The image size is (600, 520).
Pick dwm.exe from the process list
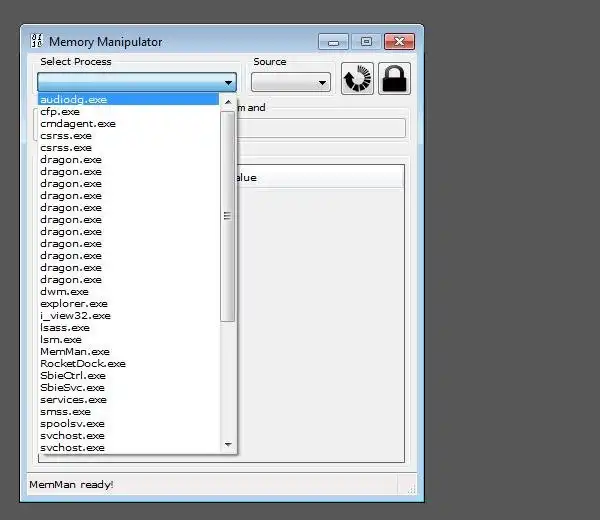click(x=128, y=292)
